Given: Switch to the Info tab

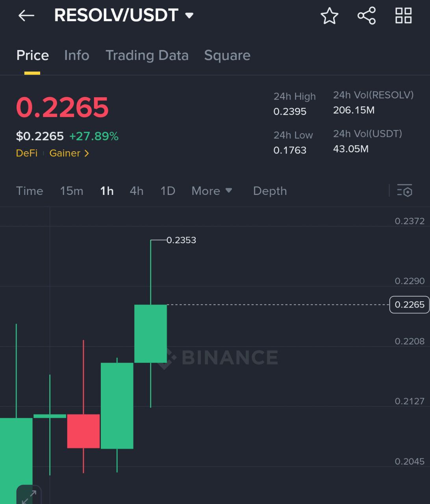Looking at the screenshot, I should 77,56.
